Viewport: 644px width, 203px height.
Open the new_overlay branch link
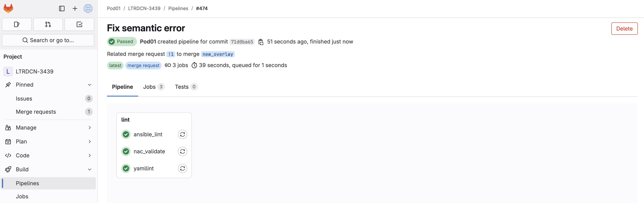coord(217,54)
